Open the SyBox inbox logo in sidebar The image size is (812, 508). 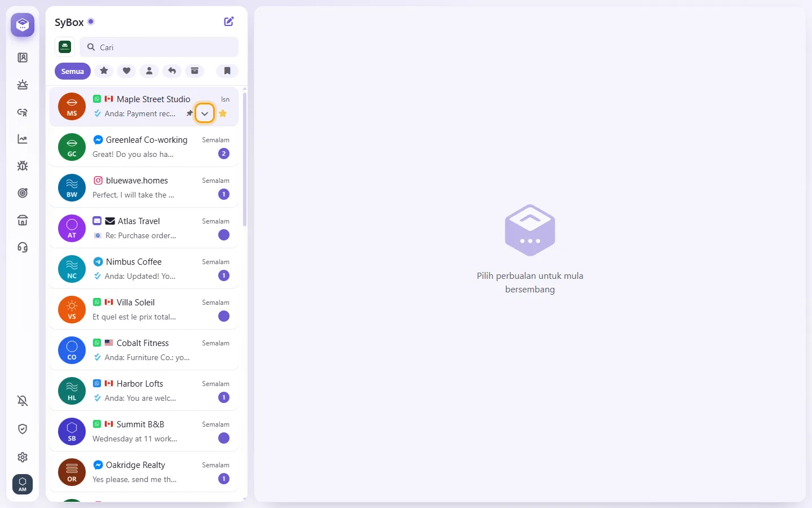[x=23, y=25]
